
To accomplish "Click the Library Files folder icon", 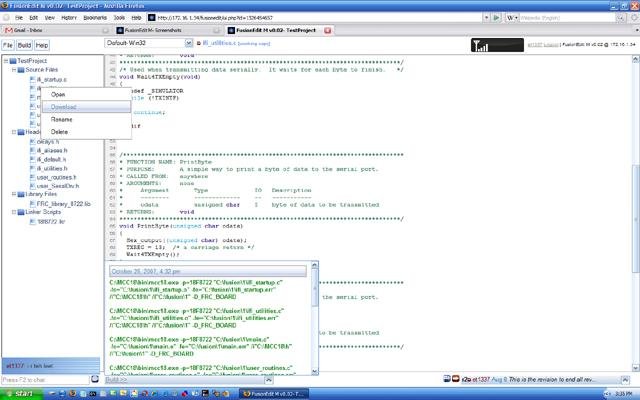I will pos(21,194).
